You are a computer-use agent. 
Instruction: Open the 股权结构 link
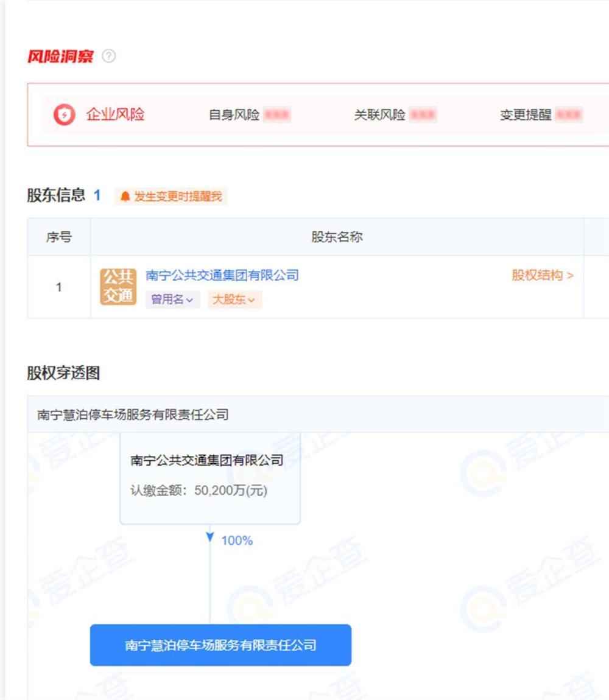click(x=543, y=275)
